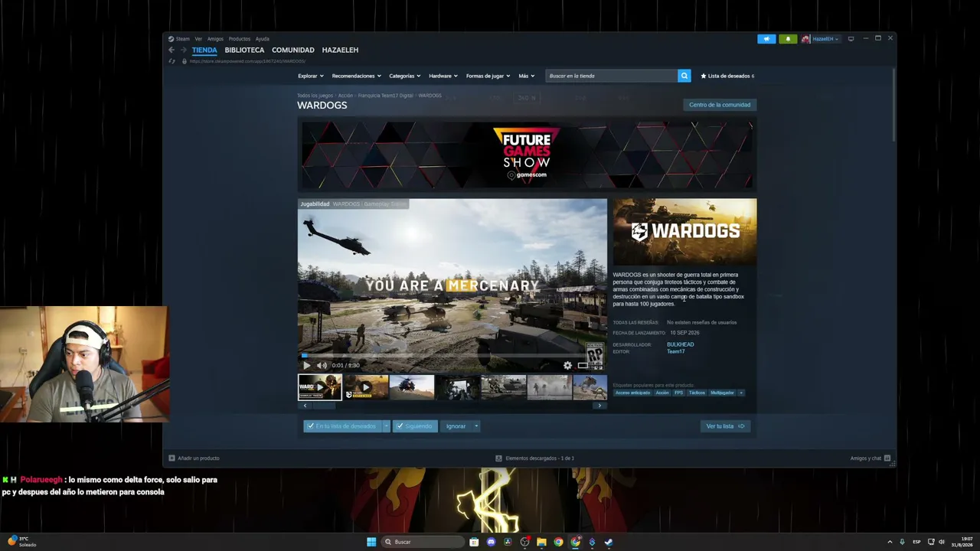Click the Windows taskbar Buscar search box
980x551 pixels.
(423, 542)
